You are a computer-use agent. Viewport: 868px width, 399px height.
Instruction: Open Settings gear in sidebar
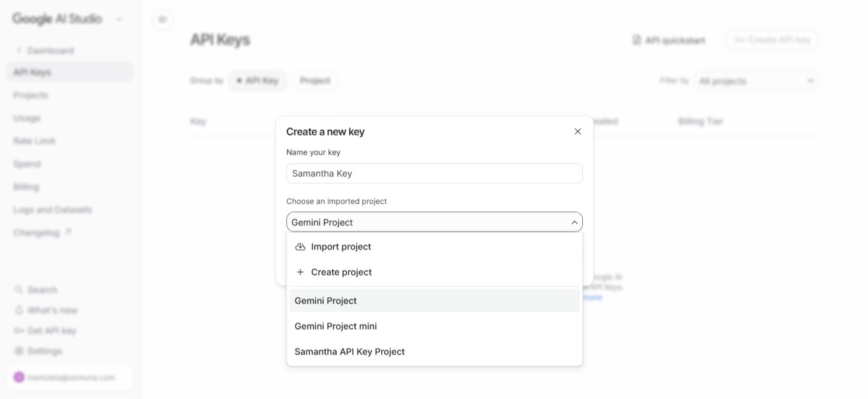tap(19, 351)
